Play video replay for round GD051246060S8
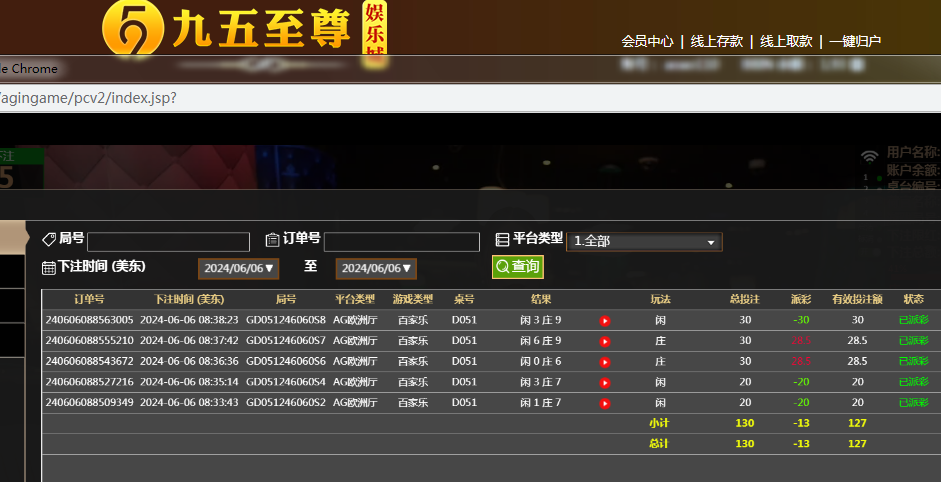This screenshot has width=941, height=482. pos(605,321)
